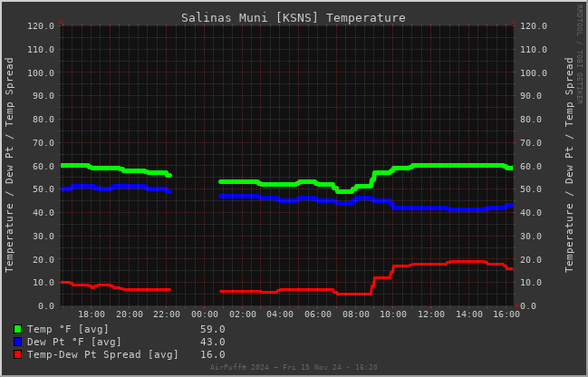Click the legend label Dew Pt °F [avg]
Viewport: 588px width, 377px height.
pyautogui.click(x=74, y=342)
